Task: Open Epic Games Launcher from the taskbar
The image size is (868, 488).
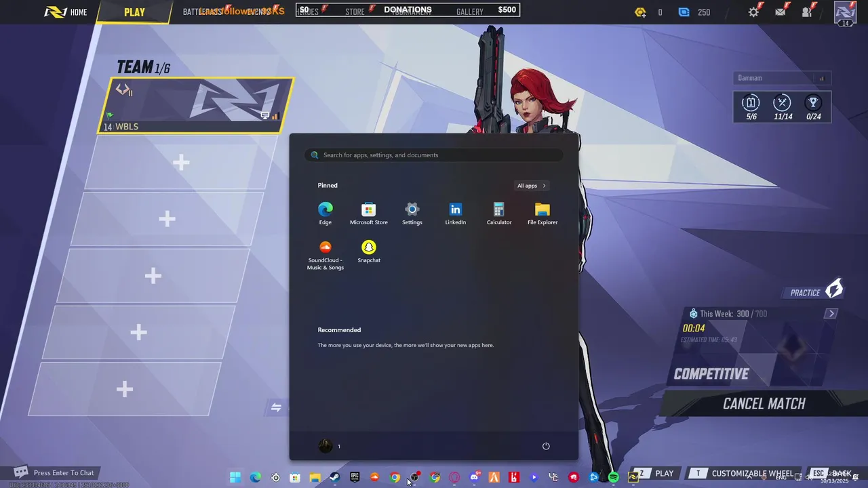Action: tap(355, 477)
